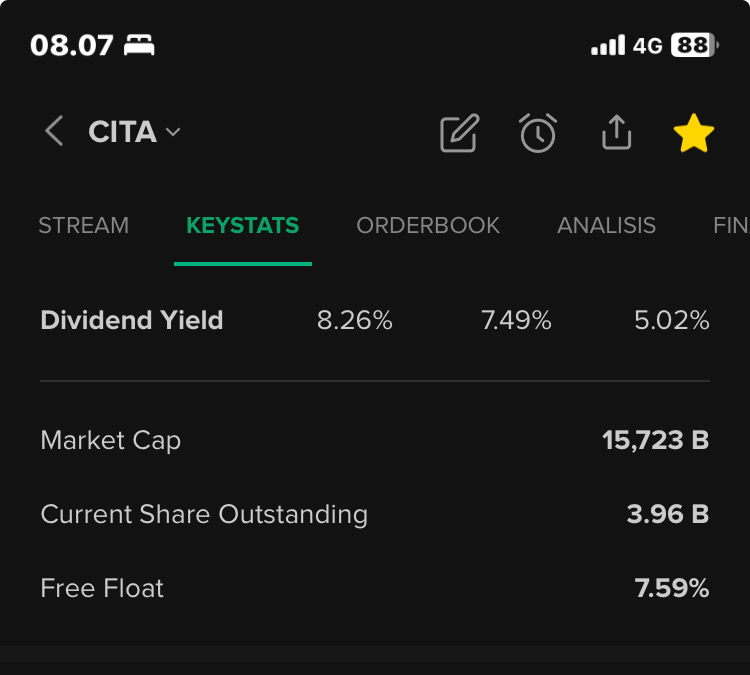750x675 pixels.
Task: Tap the back arrow icon
Action: click(54, 131)
